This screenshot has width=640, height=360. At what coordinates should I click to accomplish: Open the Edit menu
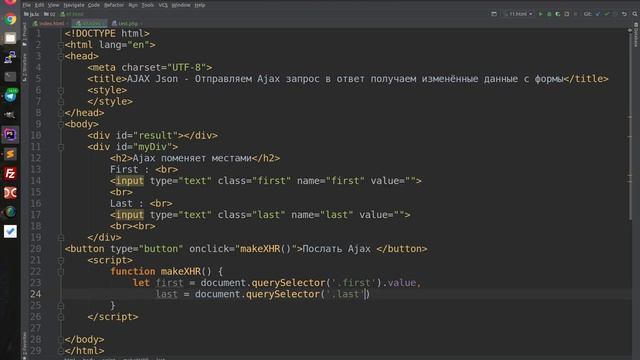click(x=39, y=5)
